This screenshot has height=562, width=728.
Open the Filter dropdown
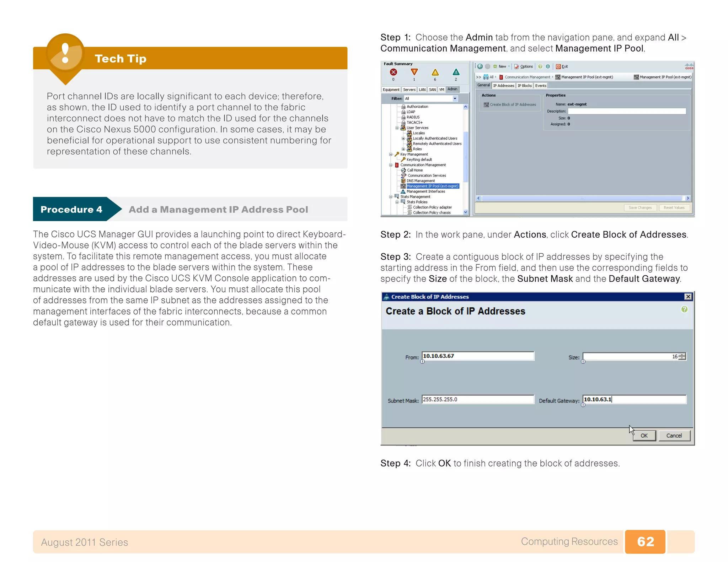455,98
